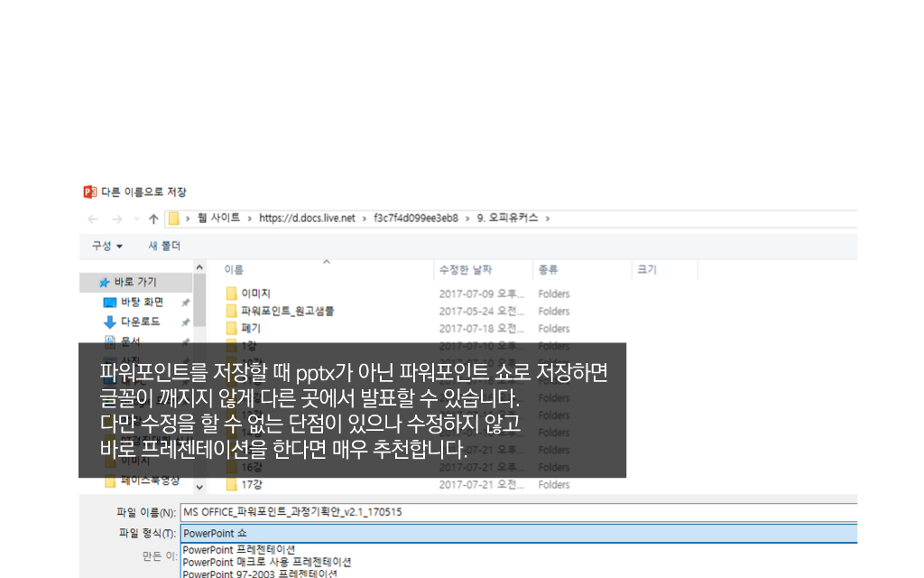Click the Forward navigation arrow

click(x=117, y=219)
